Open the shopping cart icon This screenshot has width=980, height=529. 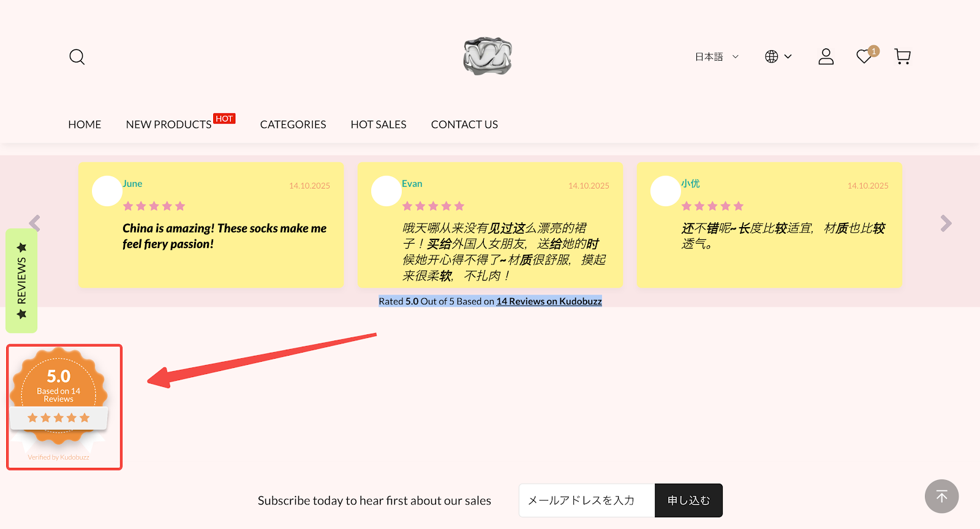tap(902, 57)
